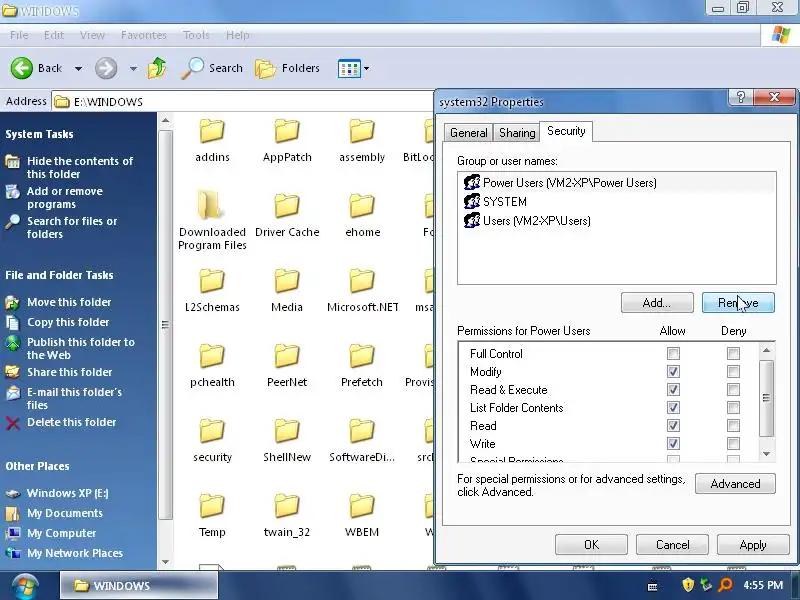Click the Add... button
This screenshot has width=800, height=600.
[x=657, y=303]
